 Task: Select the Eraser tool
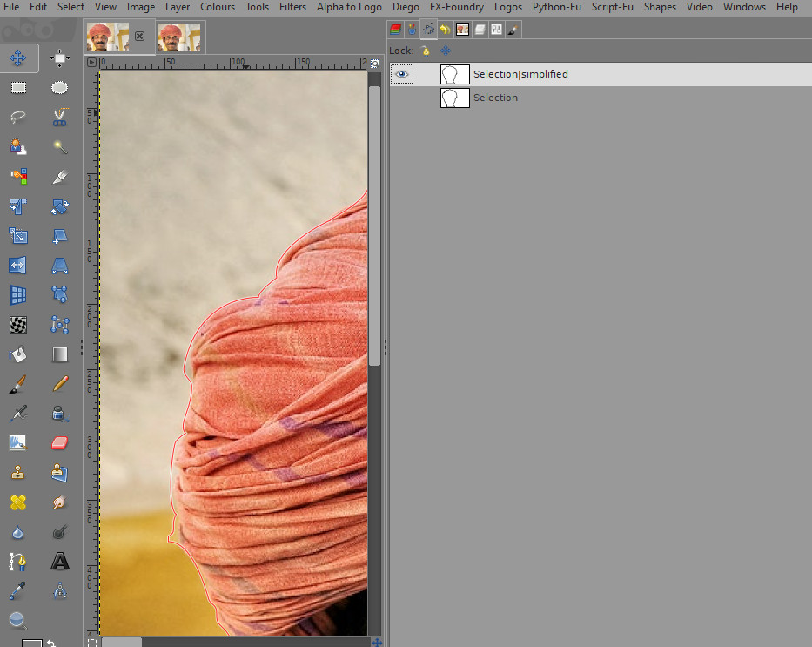point(59,443)
